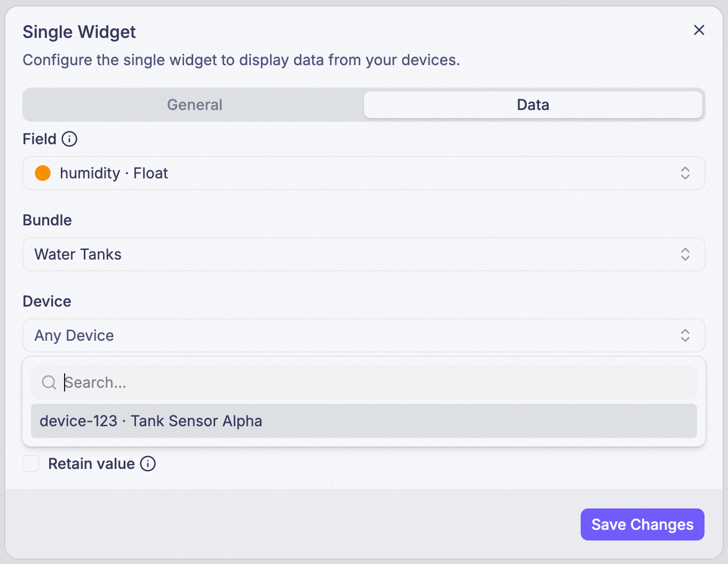Image resolution: width=728 pixels, height=564 pixels.
Task: Choose device-123 · Tank Sensor Alpha option
Action: 364,421
